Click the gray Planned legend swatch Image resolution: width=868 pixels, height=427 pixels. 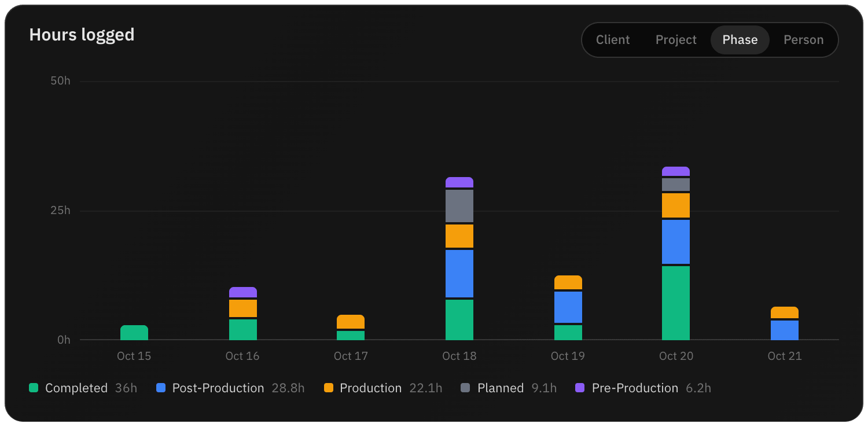tap(466, 388)
